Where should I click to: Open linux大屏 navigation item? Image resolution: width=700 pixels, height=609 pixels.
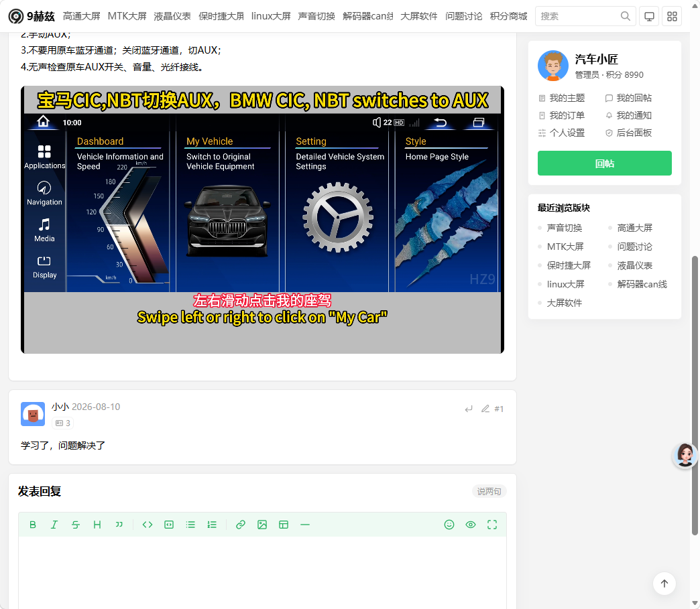[x=271, y=16]
